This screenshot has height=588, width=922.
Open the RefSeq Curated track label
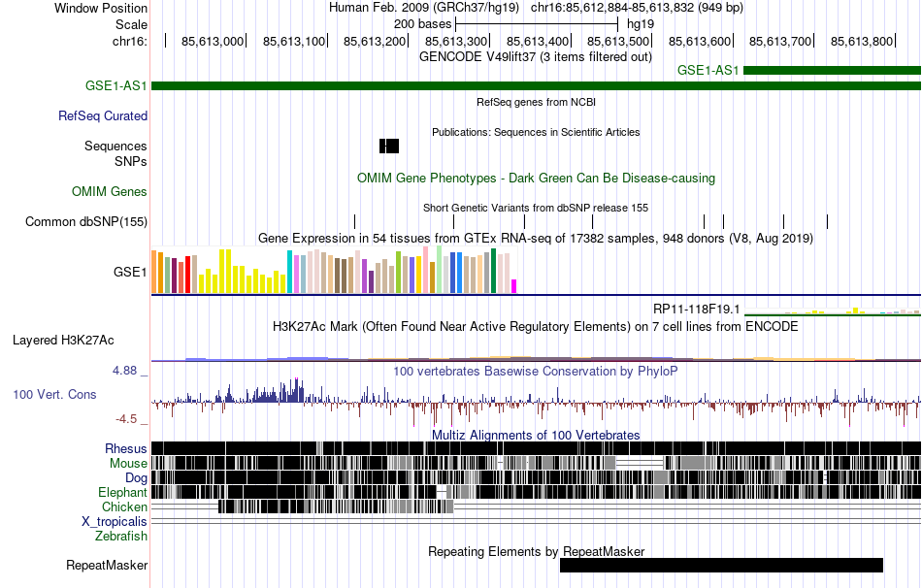click(x=103, y=115)
